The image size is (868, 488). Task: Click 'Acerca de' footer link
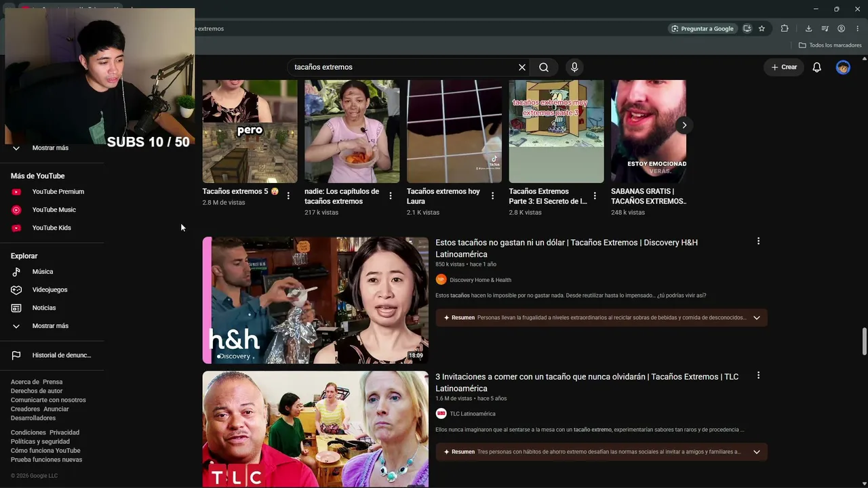(x=24, y=382)
